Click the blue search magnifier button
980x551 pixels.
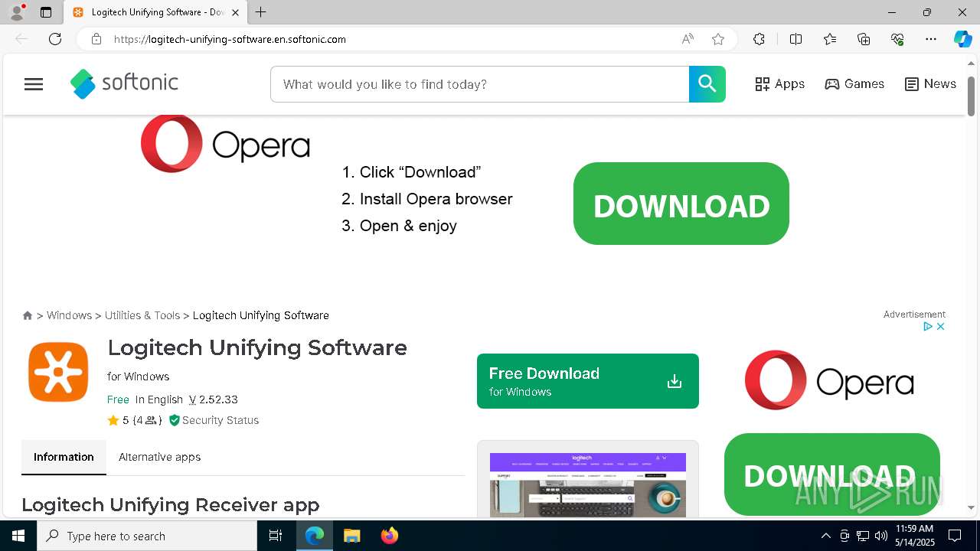[707, 84]
